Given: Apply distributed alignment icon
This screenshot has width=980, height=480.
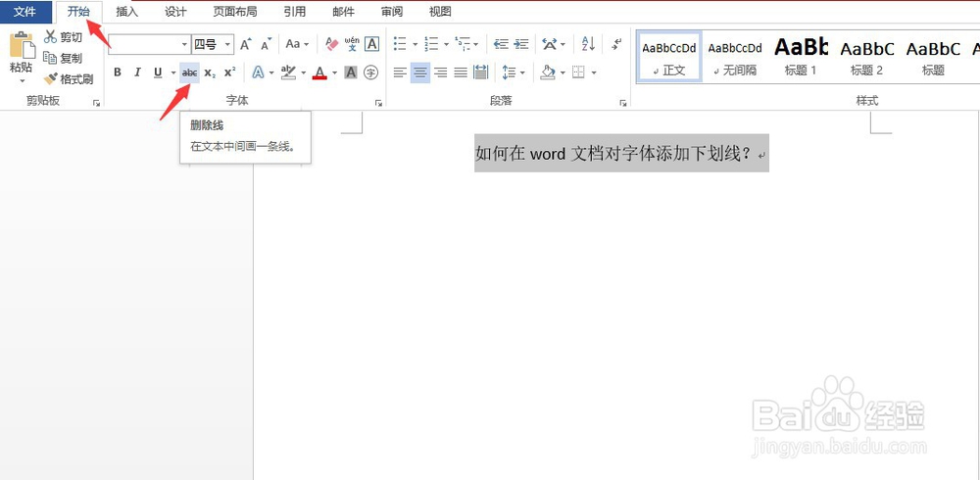Looking at the screenshot, I should 480,72.
